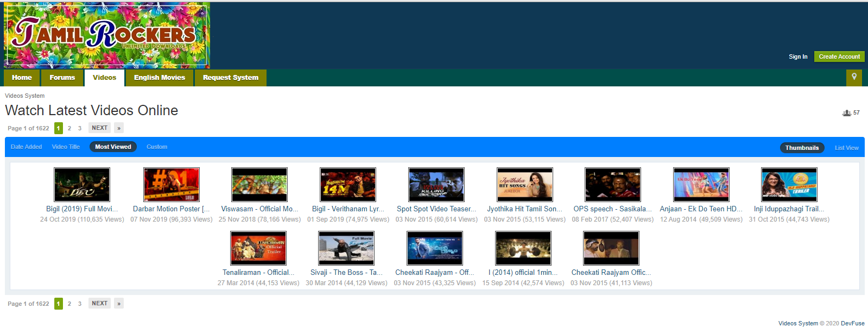Click the Sign In link

pyautogui.click(x=798, y=56)
